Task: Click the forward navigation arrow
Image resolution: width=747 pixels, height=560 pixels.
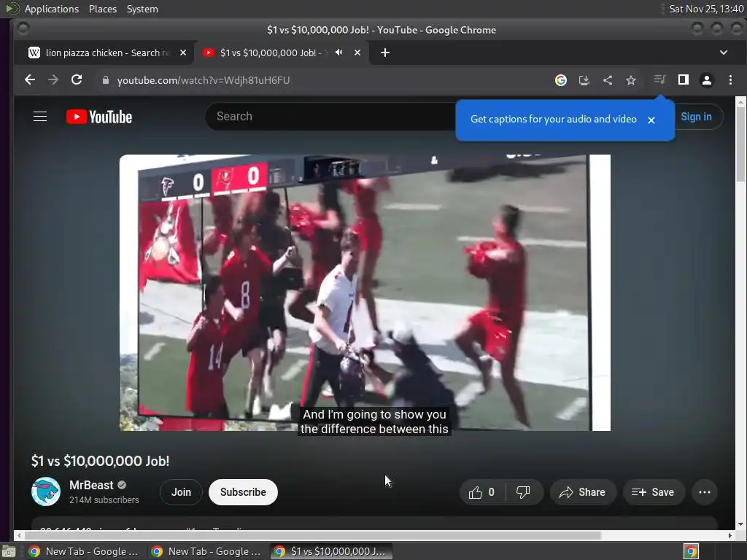Action: click(x=53, y=80)
